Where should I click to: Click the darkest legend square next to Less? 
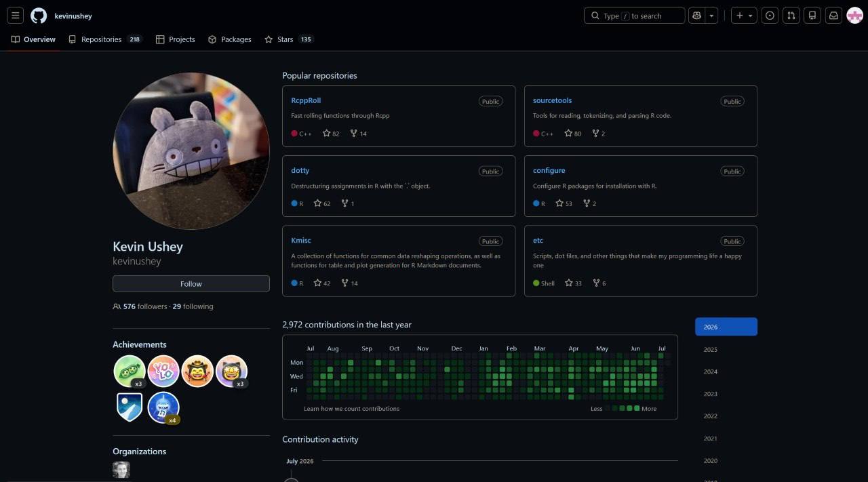pos(608,408)
